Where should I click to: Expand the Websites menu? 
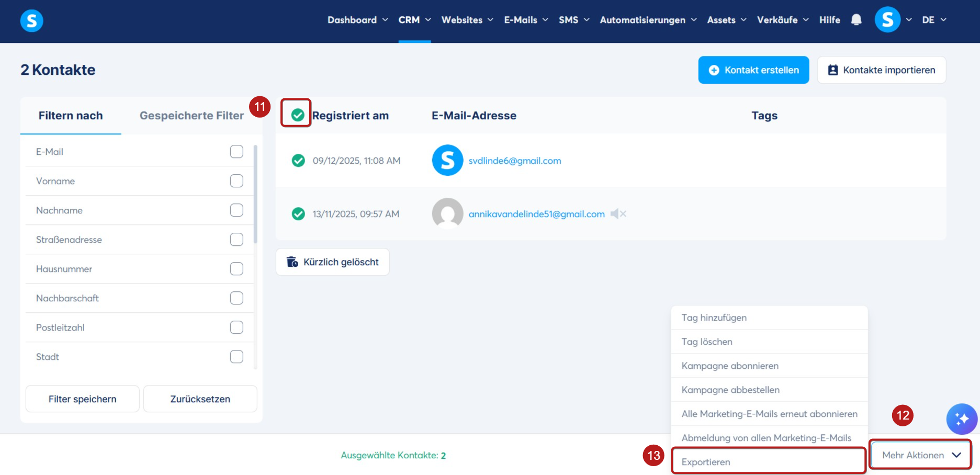click(x=467, y=20)
